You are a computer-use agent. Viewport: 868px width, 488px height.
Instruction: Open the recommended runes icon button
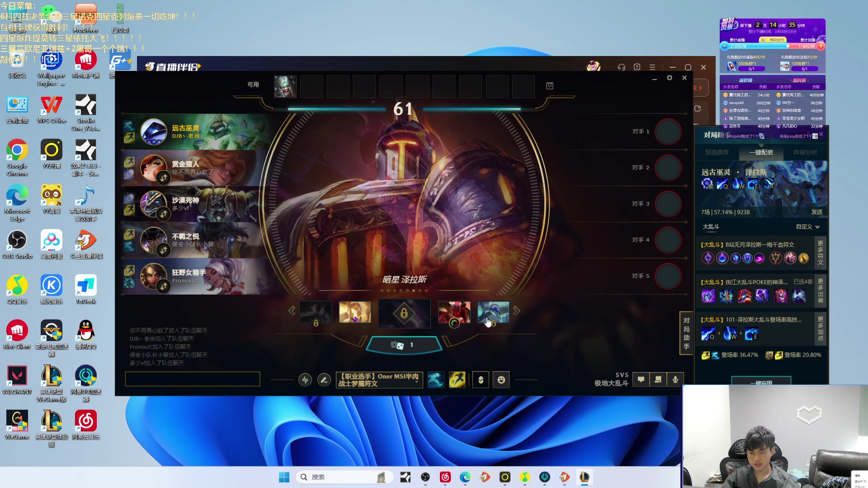pyautogui.click(x=305, y=380)
